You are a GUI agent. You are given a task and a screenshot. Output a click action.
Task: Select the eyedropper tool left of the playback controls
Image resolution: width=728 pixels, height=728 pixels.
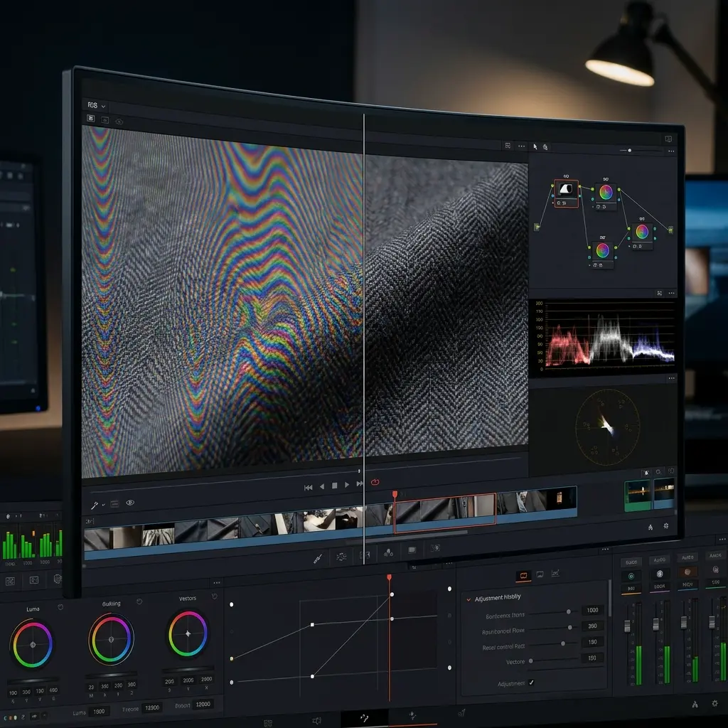[x=94, y=504]
